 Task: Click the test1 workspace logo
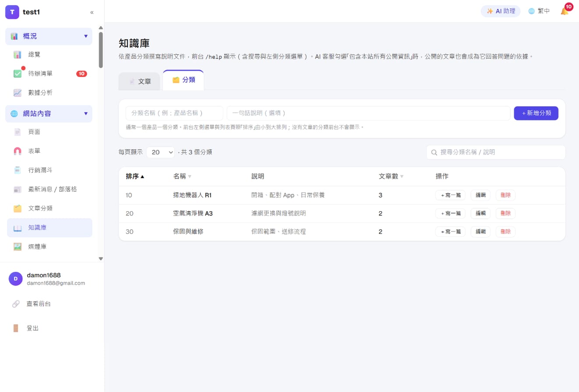(12, 12)
